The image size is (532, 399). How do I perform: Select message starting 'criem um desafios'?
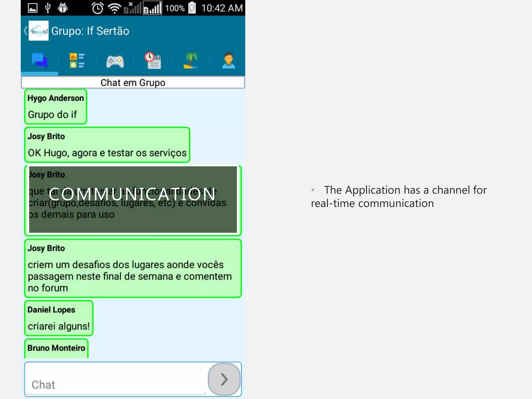click(133, 268)
